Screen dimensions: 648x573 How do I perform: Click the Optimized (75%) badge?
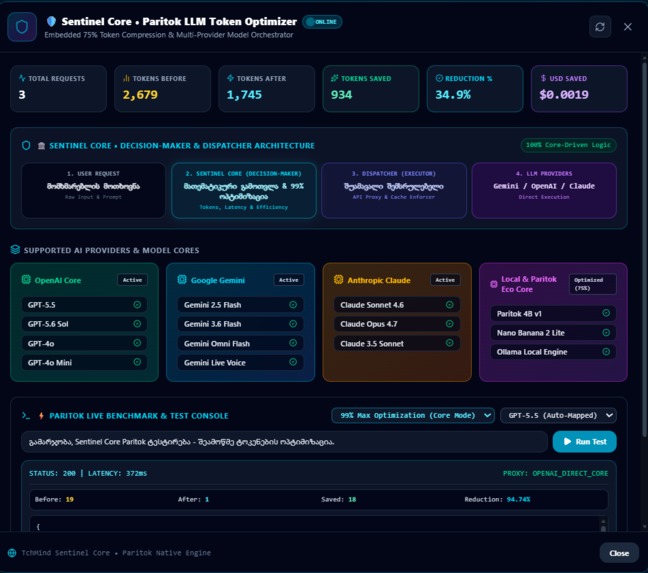click(x=592, y=284)
